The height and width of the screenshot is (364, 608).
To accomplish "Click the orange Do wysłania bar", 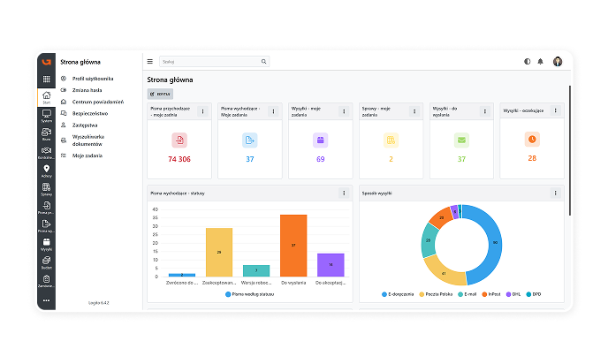I will (x=293, y=246).
